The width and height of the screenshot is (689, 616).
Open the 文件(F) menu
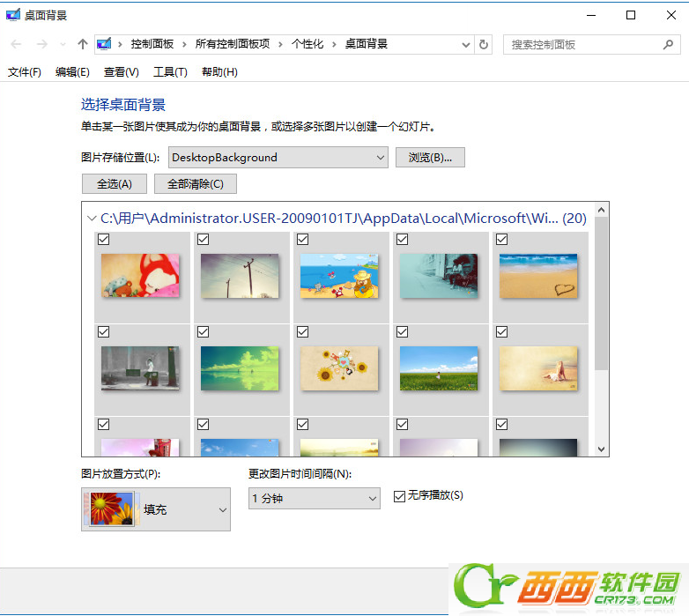tap(25, 72)
